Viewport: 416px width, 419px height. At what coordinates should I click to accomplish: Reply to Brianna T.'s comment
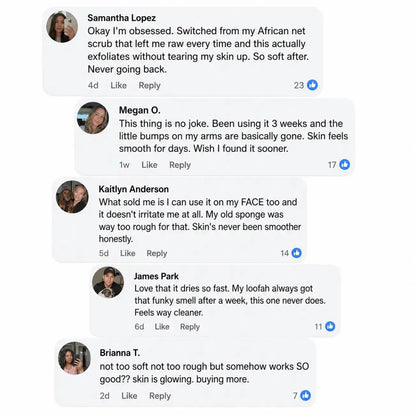click(160, 396)
